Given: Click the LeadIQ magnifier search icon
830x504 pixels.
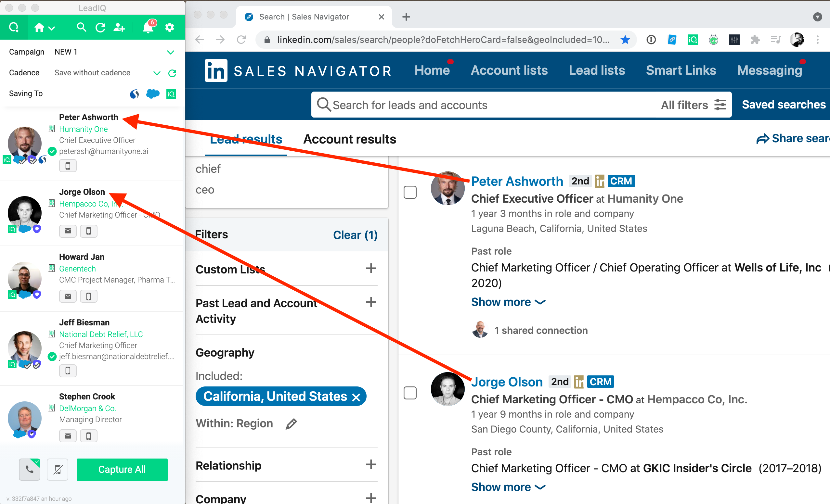Looking at the screenshot, I should tap(81, 27).
